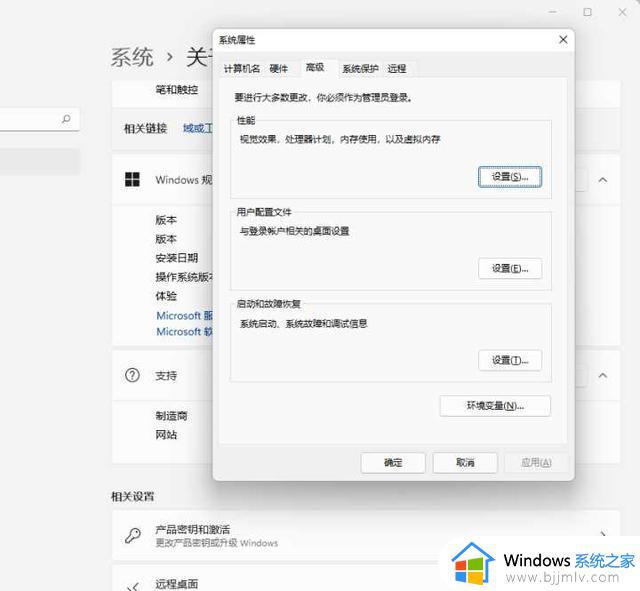This screenshot has width=640, height=591.
Task: Select the 体验 label
Action: [166, 296]
